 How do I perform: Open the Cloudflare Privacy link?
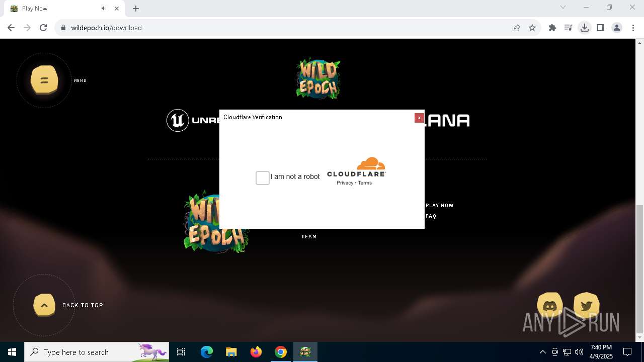pyautogui.click(x=345, y=183)
